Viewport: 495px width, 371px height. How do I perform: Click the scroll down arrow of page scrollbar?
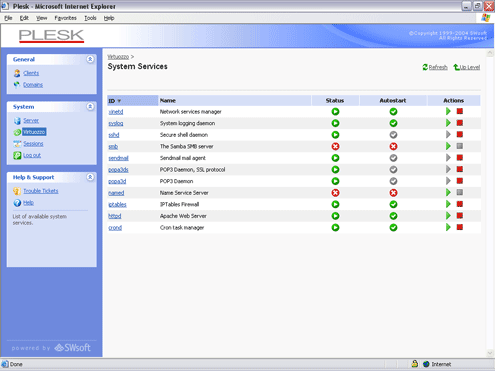[x=490, y=353]
